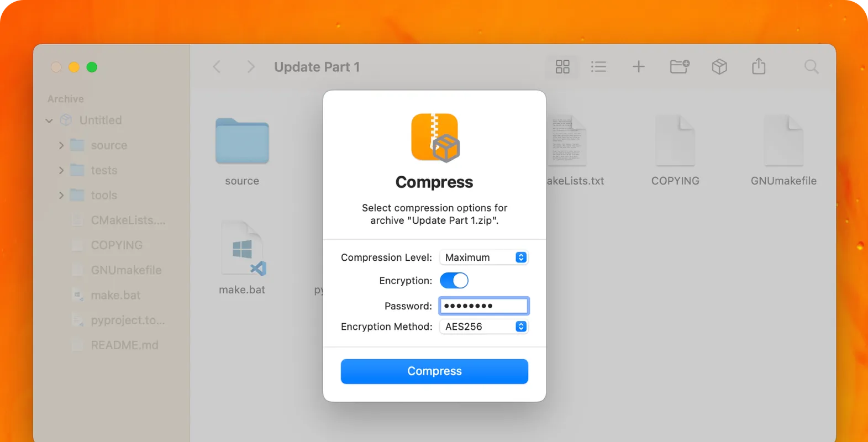Select pyproject.toml in sidebar list

pos(127,320)
